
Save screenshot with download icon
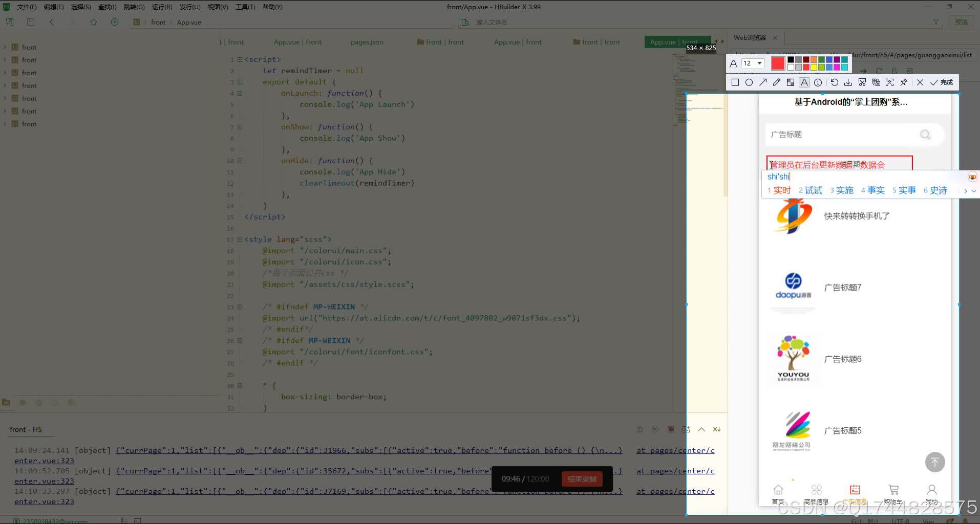pyautogui.click(x=848, y=82)
